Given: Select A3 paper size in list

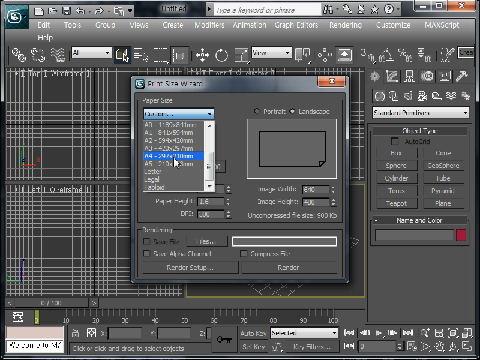Looking at the screenshot, I should pyautogui.click(x=173, y=148).
